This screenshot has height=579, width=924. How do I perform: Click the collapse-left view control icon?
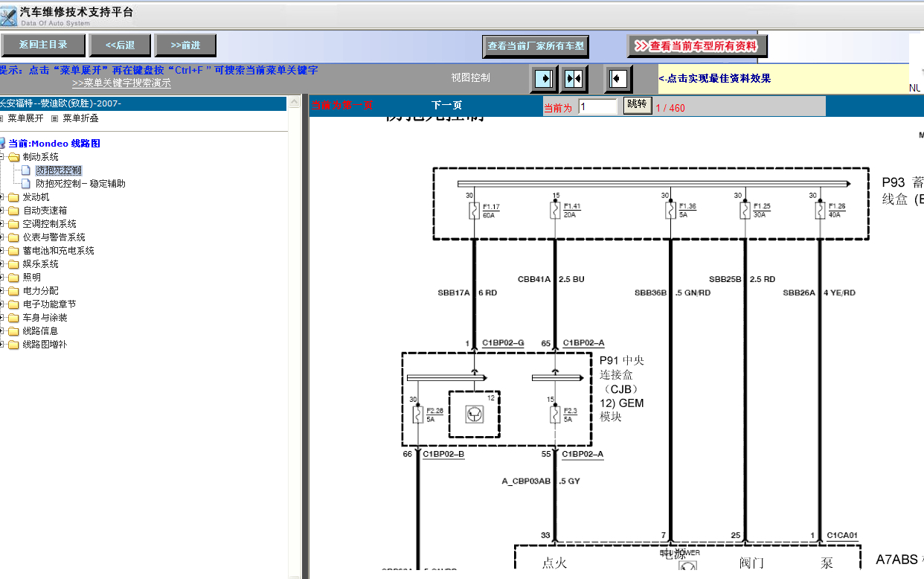617,78
